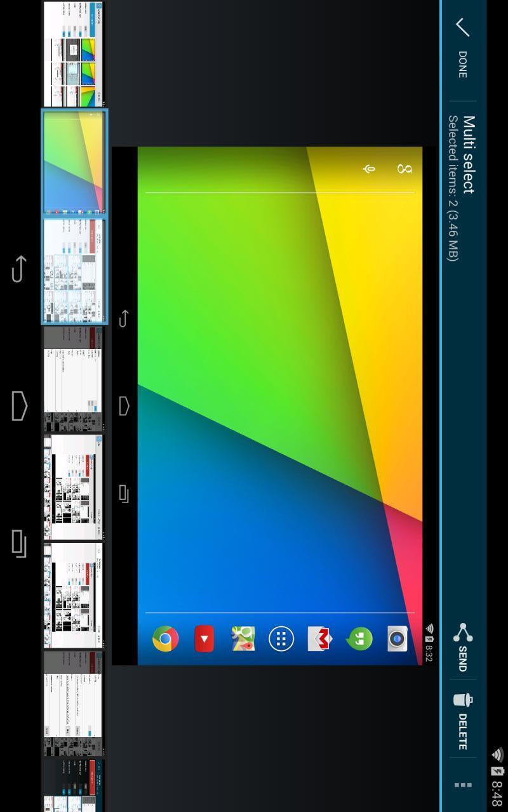Open the system Recent apps button
Screen dimensions: 508x812
click(20, 544)
